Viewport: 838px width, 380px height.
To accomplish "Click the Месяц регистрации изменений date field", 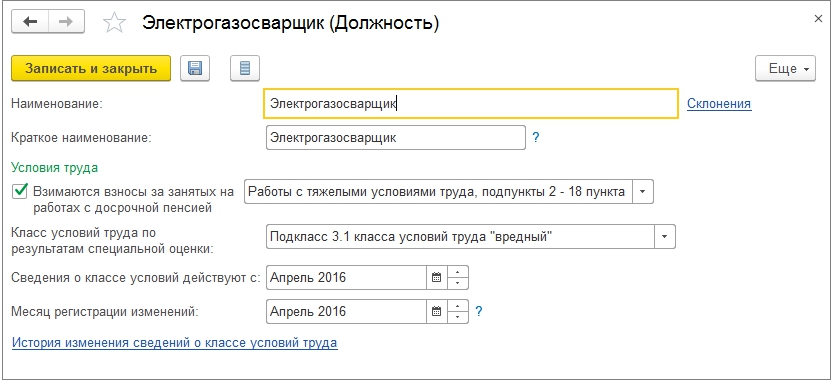I will click(x=346, y=311).
